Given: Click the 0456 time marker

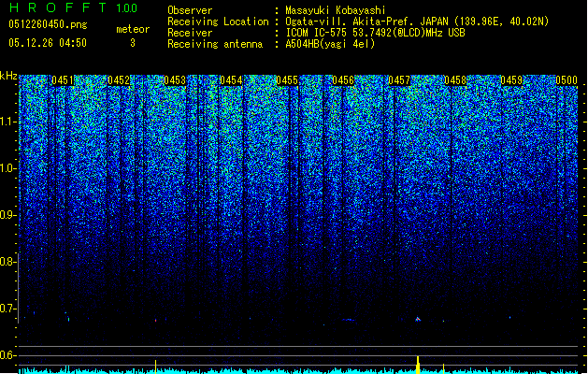Looking at the screenshot, I should (343, 80).
